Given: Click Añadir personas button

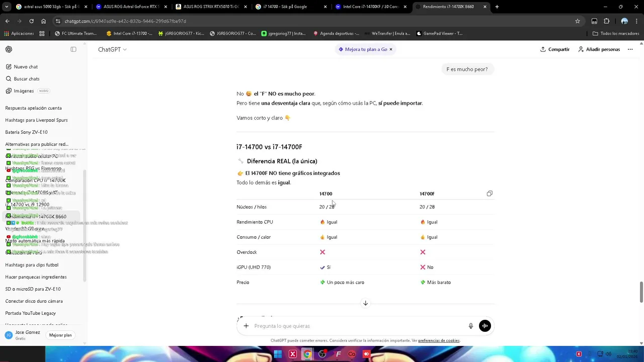Looking at the screenshot, I should pos(599,49).
